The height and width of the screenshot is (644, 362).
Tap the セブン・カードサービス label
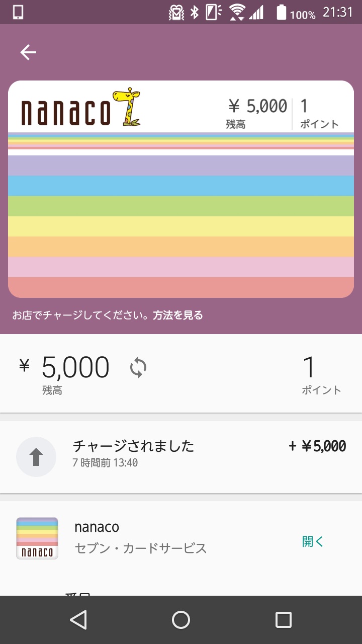pyautogui.click(x=141, y=548)
